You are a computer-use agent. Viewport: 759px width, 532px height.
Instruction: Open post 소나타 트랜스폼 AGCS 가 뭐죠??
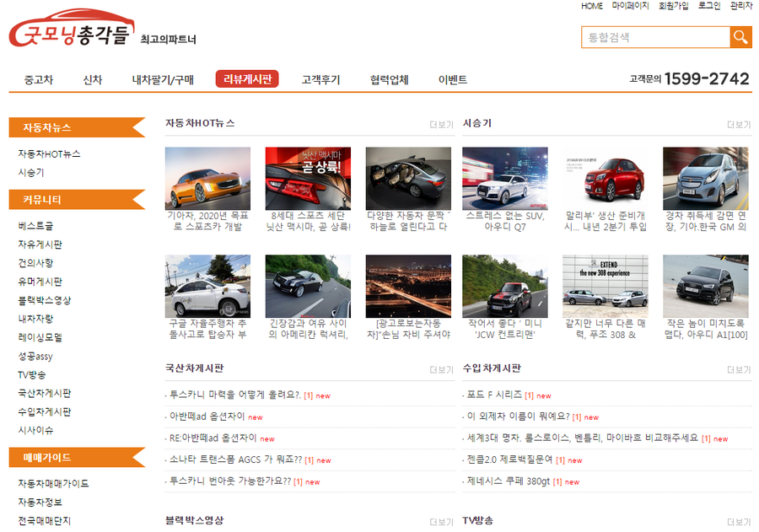click(236, 459)
